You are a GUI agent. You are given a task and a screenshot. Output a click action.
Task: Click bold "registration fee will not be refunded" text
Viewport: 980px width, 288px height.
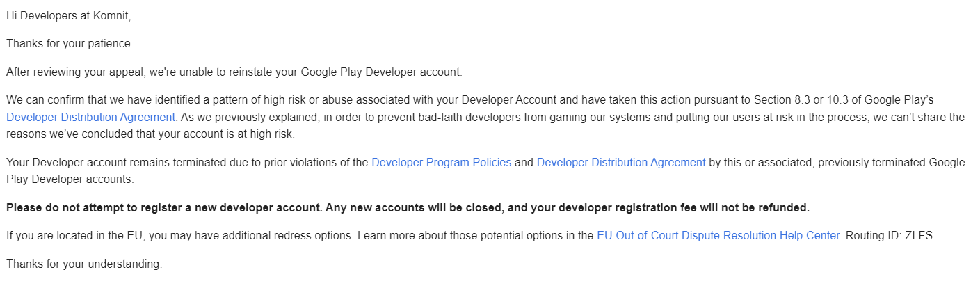[702, 207]
